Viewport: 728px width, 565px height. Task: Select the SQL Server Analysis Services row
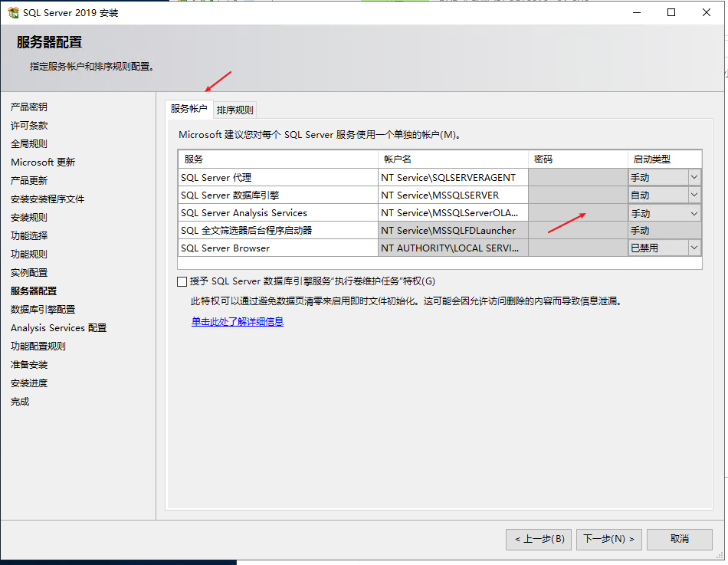coord(278,213)
